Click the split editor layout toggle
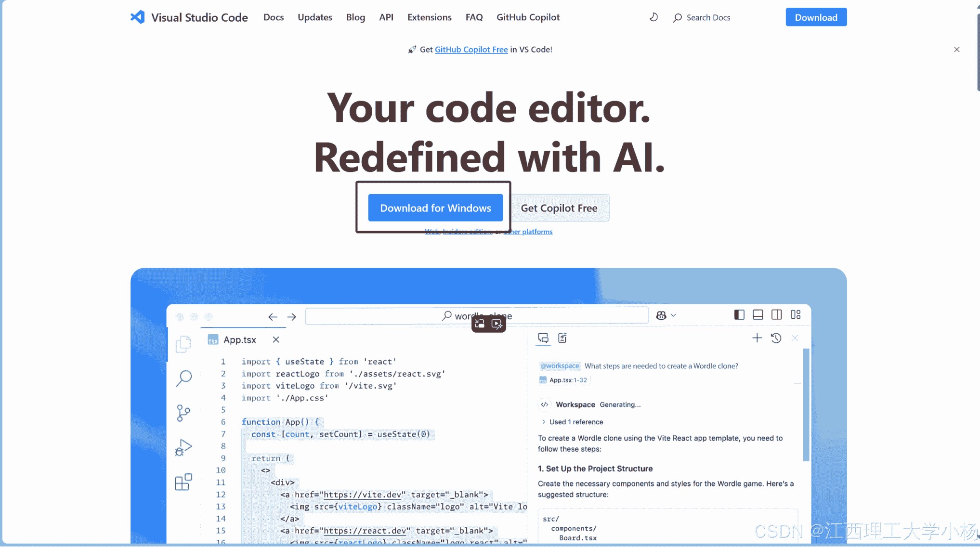980x547 pixels. pyautogui.click(x=776, y=315)
